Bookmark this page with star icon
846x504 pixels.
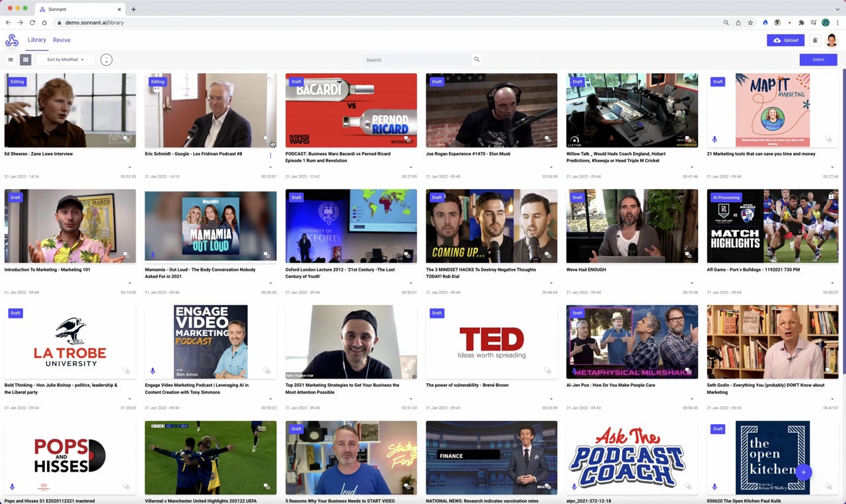(x=750, y=22)
